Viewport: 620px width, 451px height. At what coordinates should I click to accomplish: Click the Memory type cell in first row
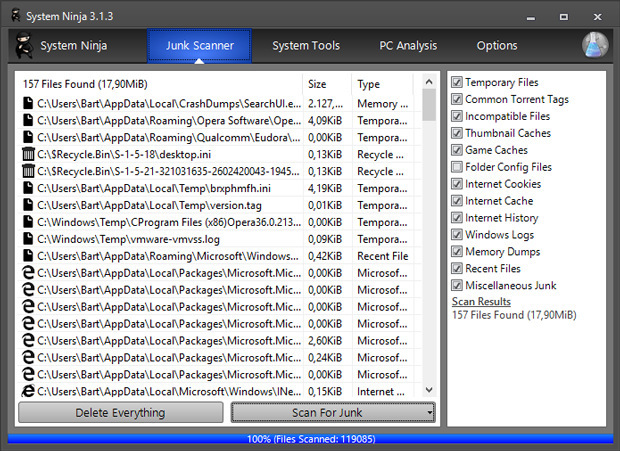(x=383, y=104)
